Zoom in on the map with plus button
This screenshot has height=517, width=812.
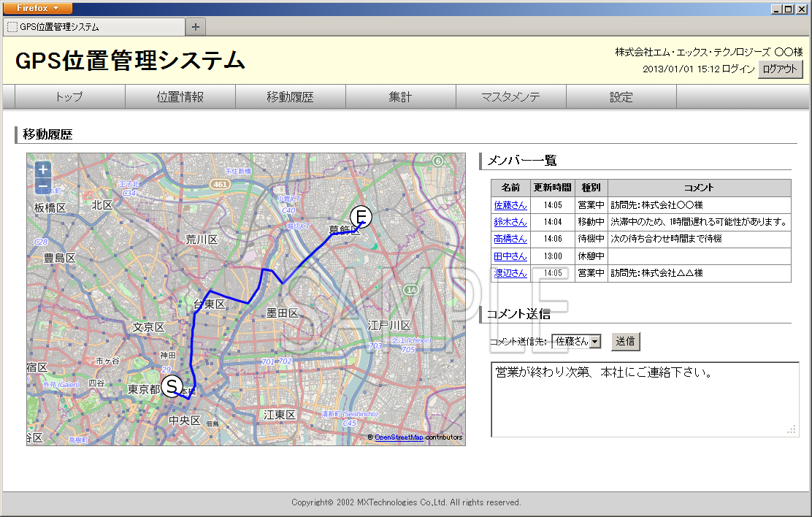click(x=43, y=169)
